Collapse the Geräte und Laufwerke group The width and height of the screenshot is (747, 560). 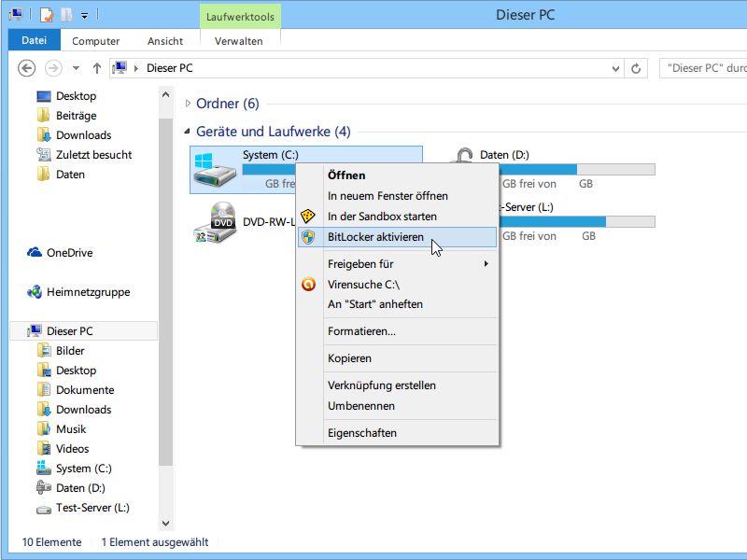[188, 131]
